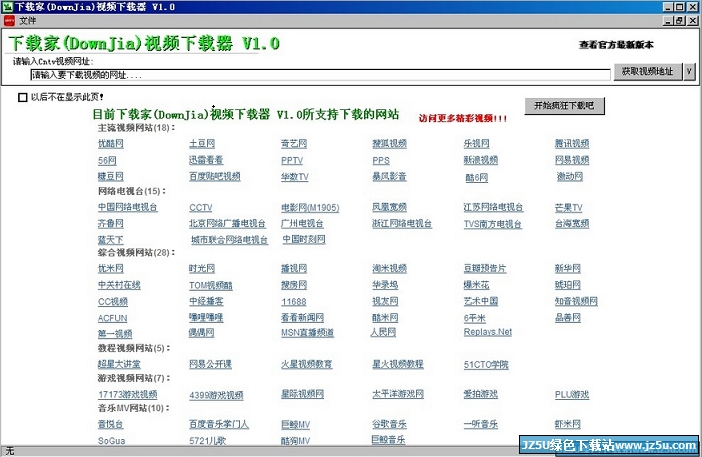Click the CCTV link

point(201,208)
